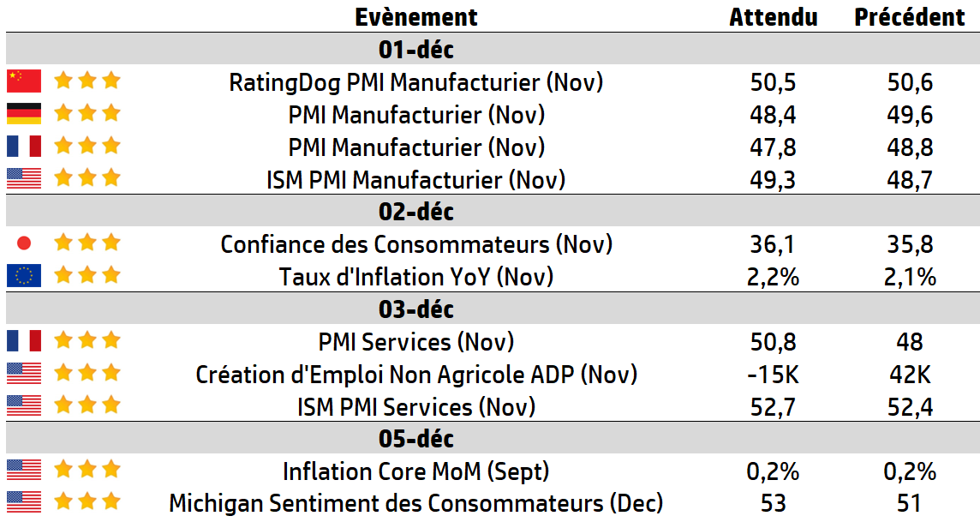The height and width of the screenshot is (522, 980).
Task: Open the RatingDog PMI Manufacturier event
Action: [x=416, y=82]
